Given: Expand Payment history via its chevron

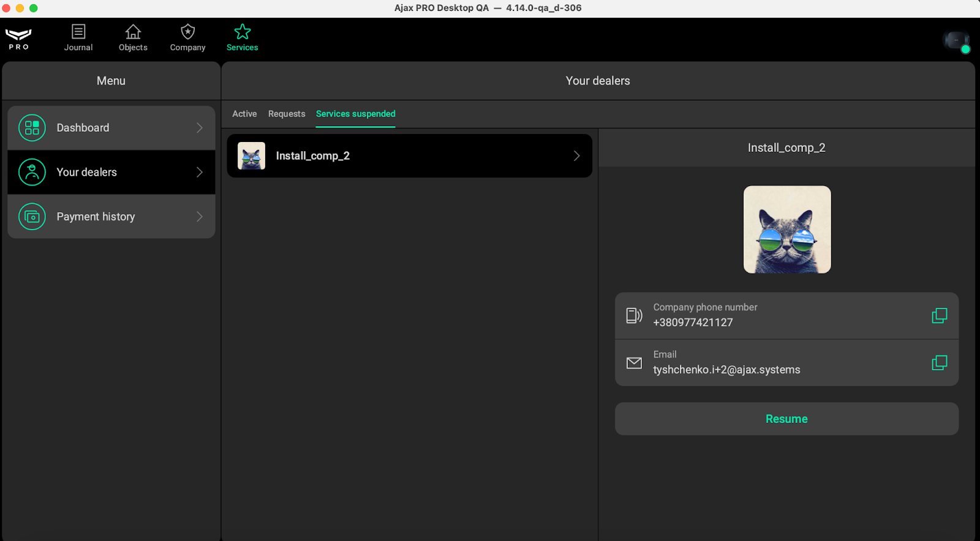Looking at the screenshot, I should [x=200, y=217].
